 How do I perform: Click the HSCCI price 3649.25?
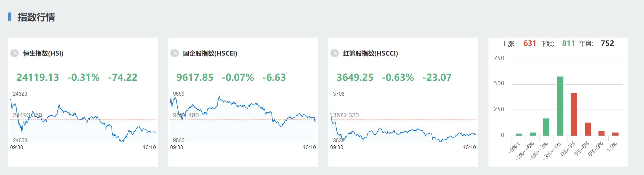355,77
